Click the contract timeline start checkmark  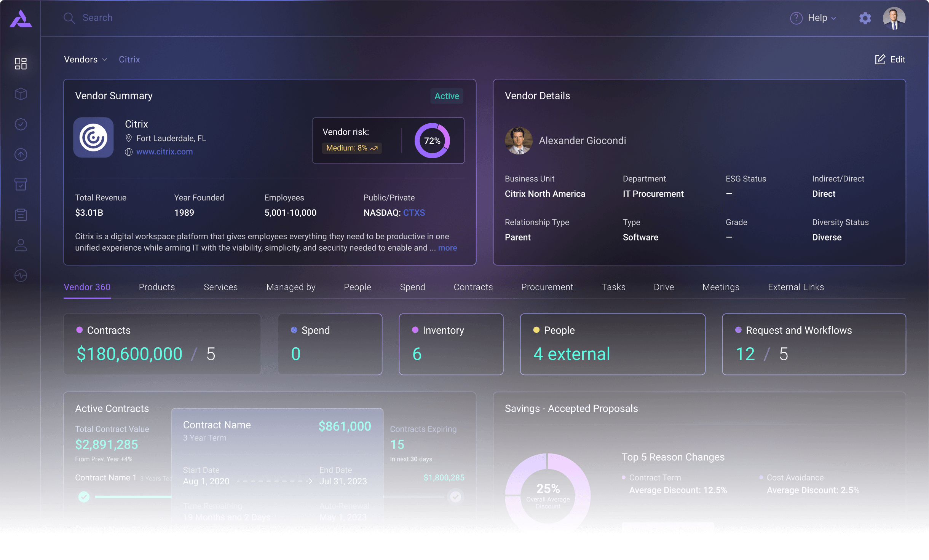84,497
